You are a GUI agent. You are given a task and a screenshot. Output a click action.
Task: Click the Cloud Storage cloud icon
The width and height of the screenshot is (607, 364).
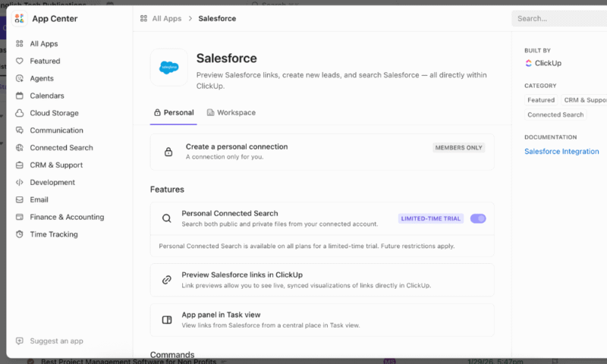tap(20, 113)
